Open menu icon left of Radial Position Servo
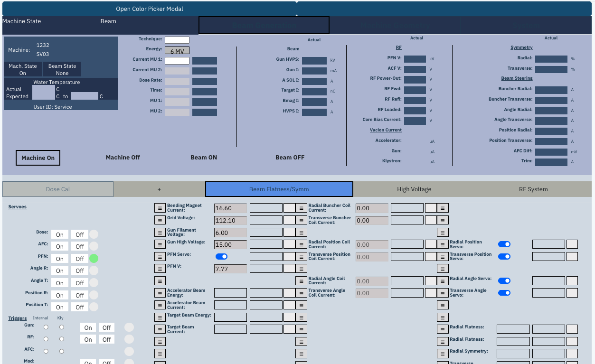595x364 pixels. coord(443,244)
